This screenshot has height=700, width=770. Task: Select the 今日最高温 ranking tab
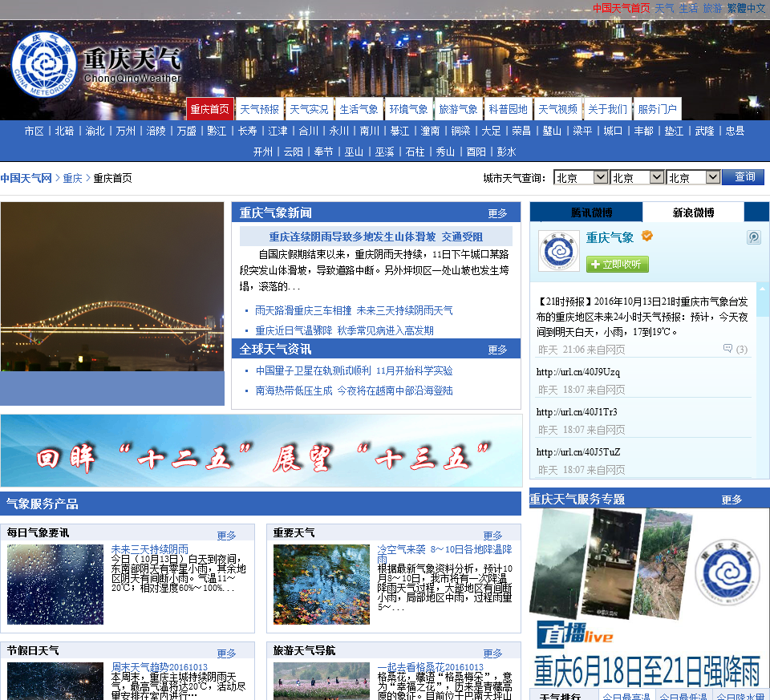click(x=626, y=696)
